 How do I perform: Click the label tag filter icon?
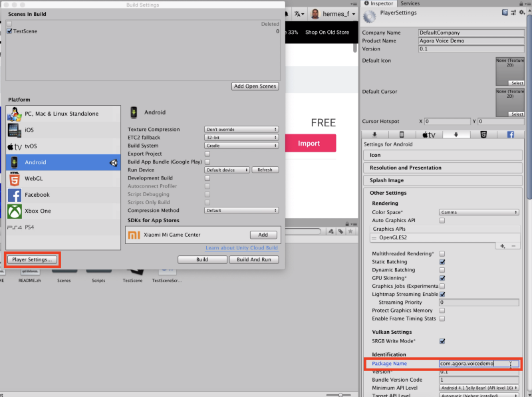point(340,231)
